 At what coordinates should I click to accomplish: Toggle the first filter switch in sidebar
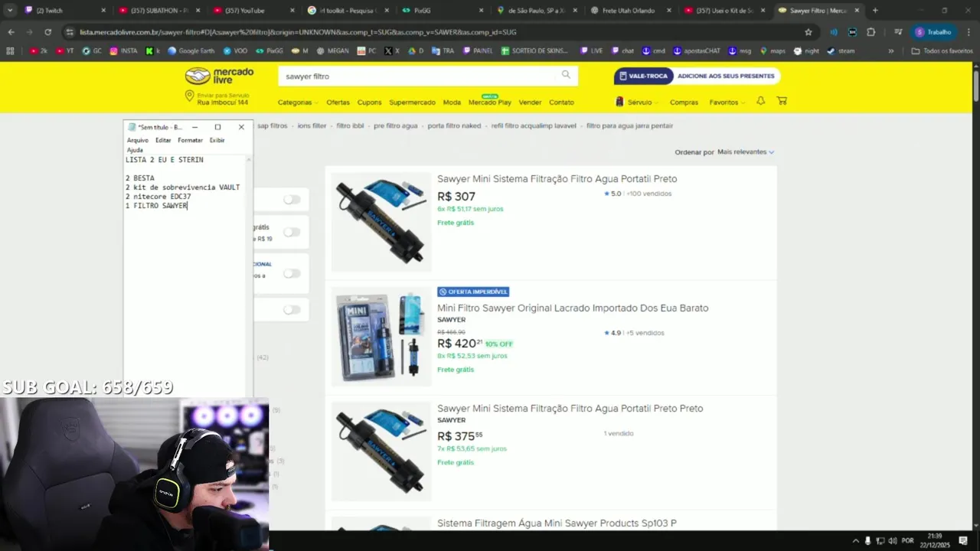point(292,199)
